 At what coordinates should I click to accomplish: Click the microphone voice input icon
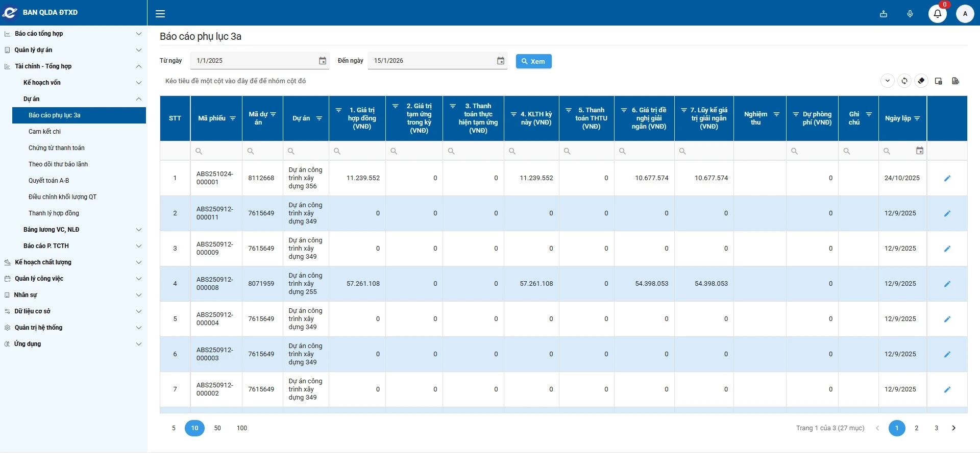pyautogui.click(x=910, y=14)
